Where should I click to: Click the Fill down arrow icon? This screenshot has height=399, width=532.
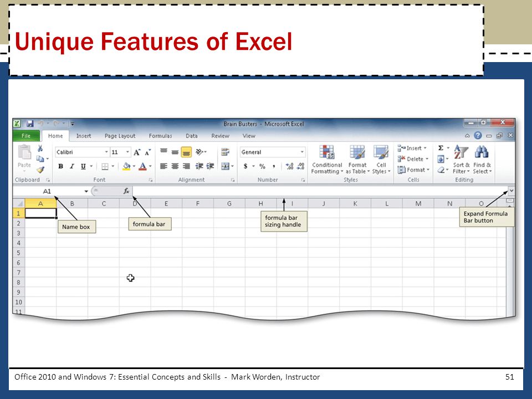coord(441,159)
